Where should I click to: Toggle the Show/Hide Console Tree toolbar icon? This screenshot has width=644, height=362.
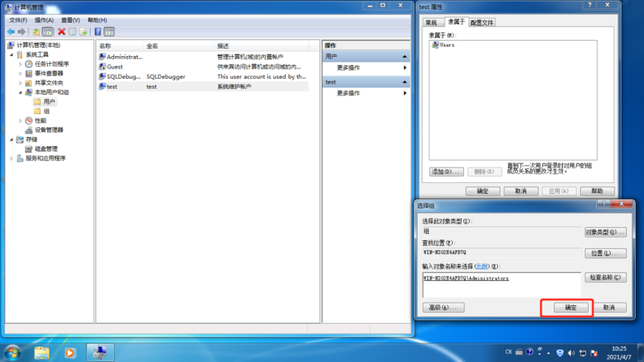[47, 32]
